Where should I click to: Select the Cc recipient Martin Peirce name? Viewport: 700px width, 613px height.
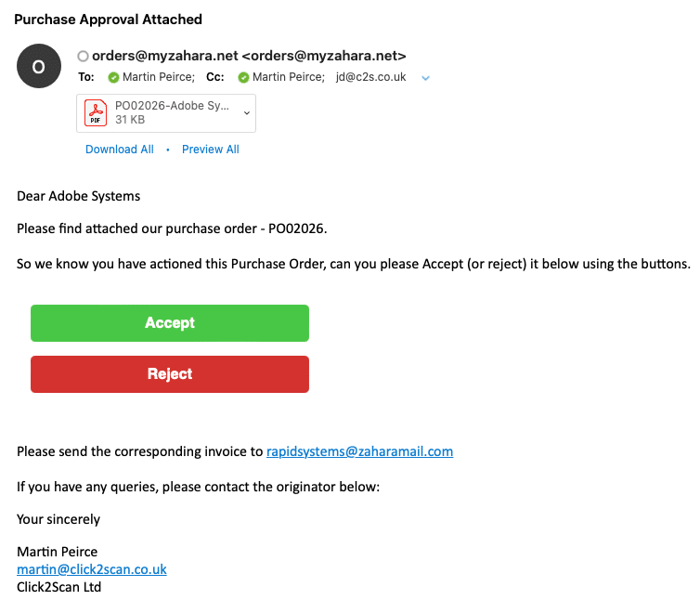point(289,77)
